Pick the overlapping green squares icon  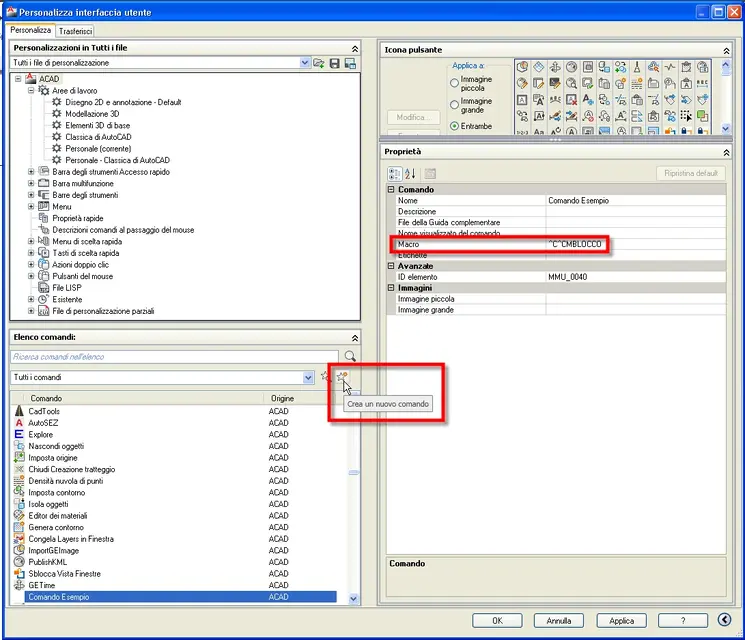(702, 116)
